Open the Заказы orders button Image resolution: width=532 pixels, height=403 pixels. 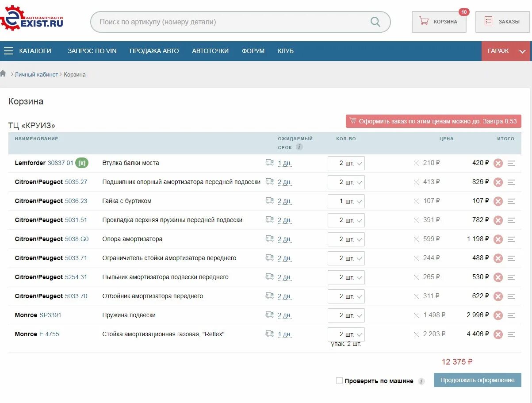coord(502,22)
